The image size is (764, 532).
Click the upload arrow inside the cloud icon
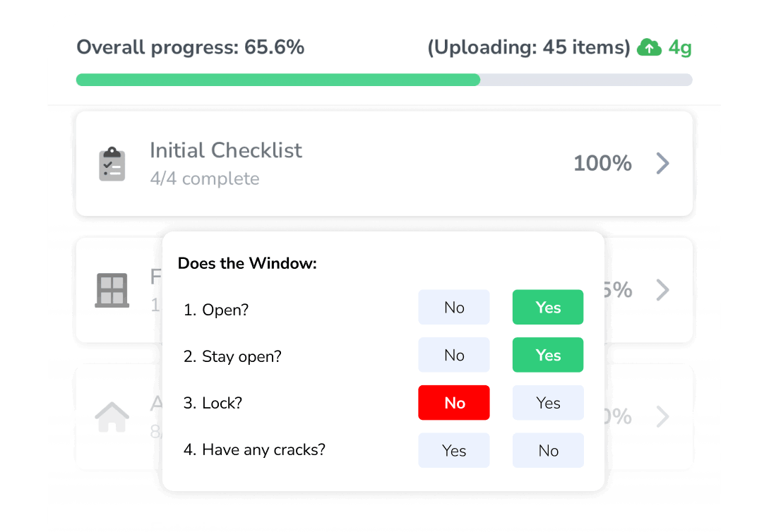click(647, 48)
